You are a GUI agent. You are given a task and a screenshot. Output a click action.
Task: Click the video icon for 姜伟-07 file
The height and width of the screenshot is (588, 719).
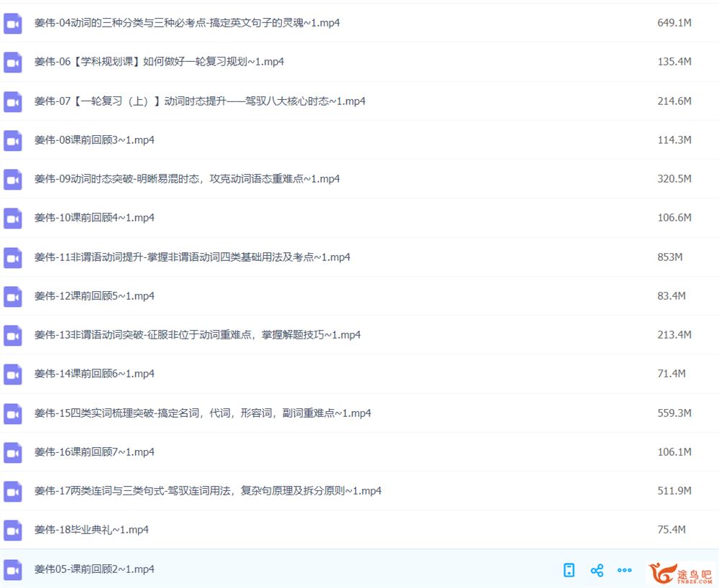13,101
